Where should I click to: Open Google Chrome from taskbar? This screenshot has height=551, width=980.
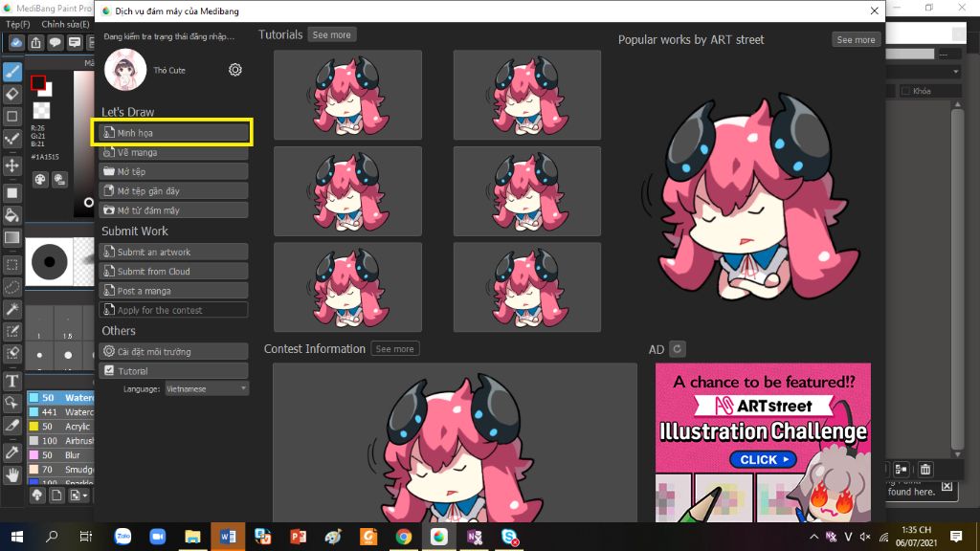[404, 537]
